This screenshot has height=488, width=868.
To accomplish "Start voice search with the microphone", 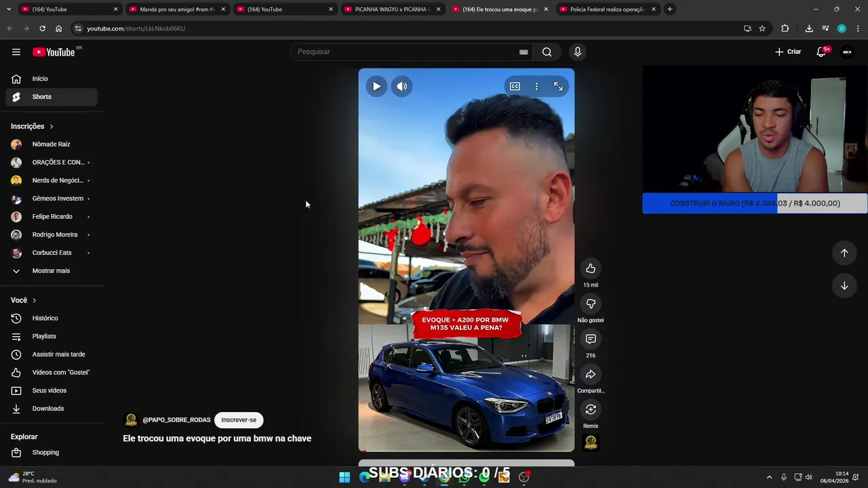I will [x=578, y=52].
